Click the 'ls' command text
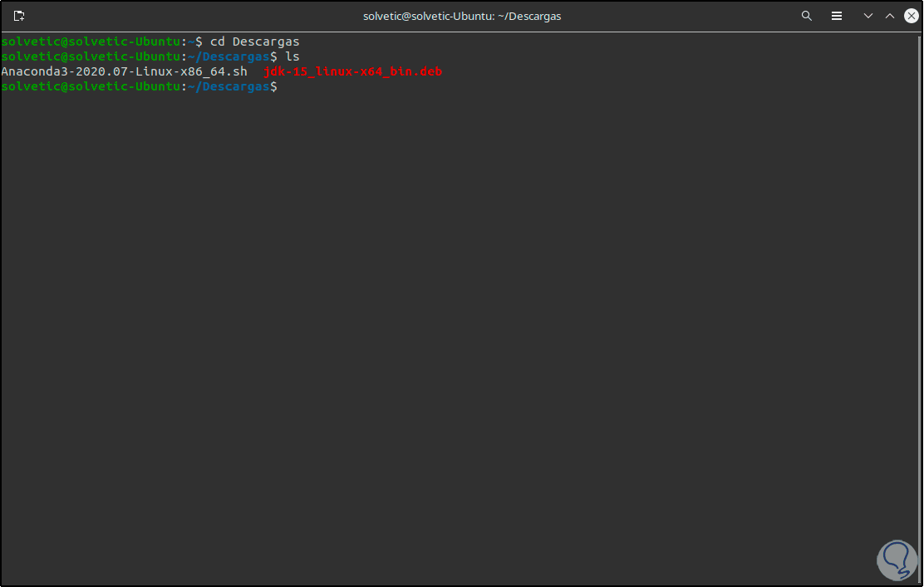The width and height of the screenshot is (924, 587). click(x=292, y=56)
